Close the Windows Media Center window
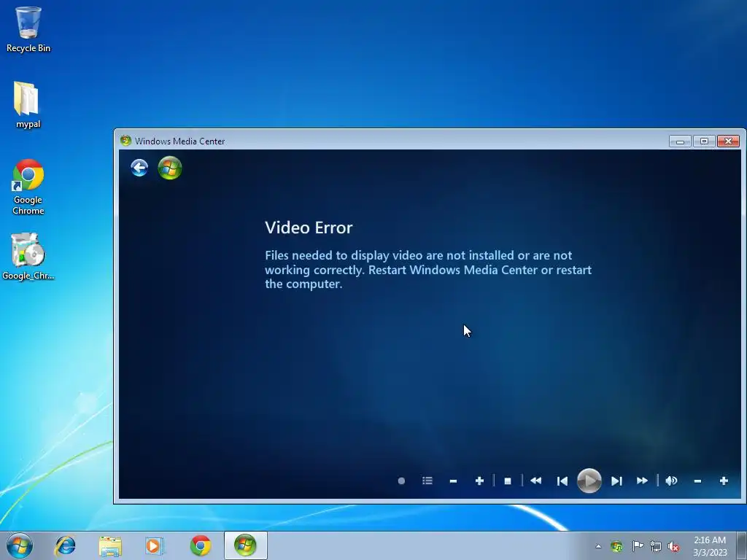This screenshot has height=560, width=747. click(x=729, y=141)
